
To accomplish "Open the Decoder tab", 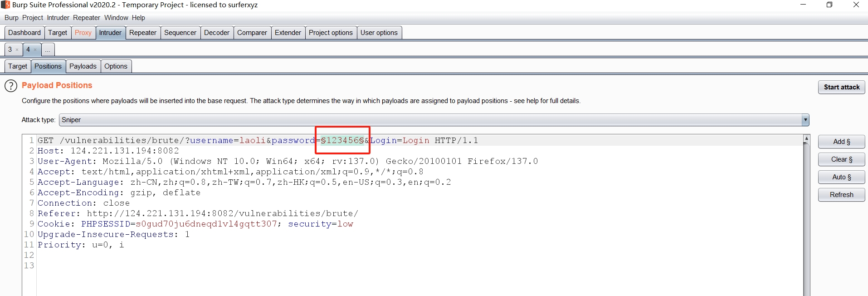I will point(217,33).
